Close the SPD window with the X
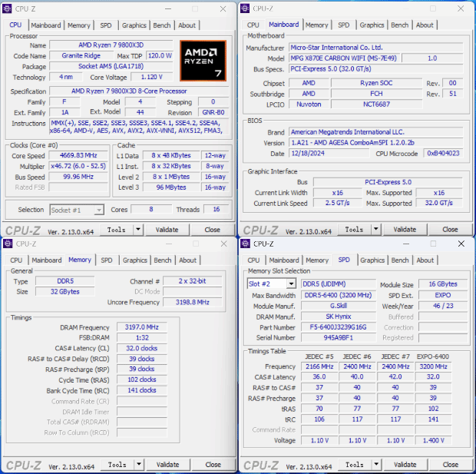This screenshot has width=476, height=474. click(461, 244)
